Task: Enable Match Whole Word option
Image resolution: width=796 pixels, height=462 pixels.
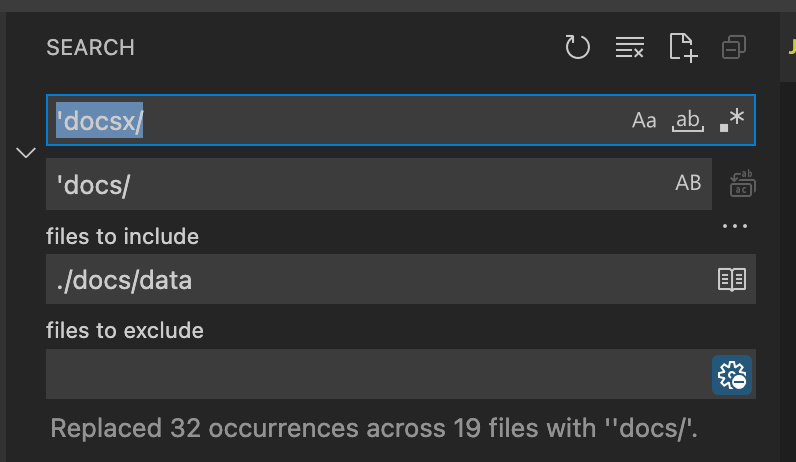Action: pos(688,121)
